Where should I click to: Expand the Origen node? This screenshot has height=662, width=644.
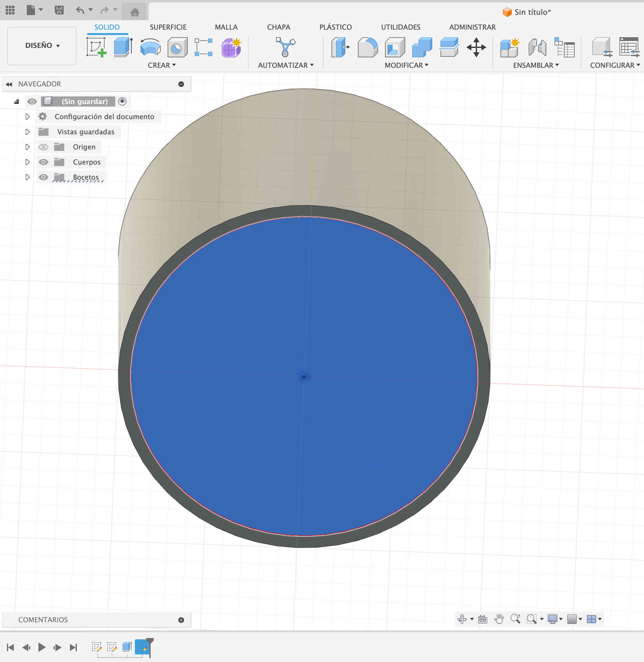[x=28, y=147]
